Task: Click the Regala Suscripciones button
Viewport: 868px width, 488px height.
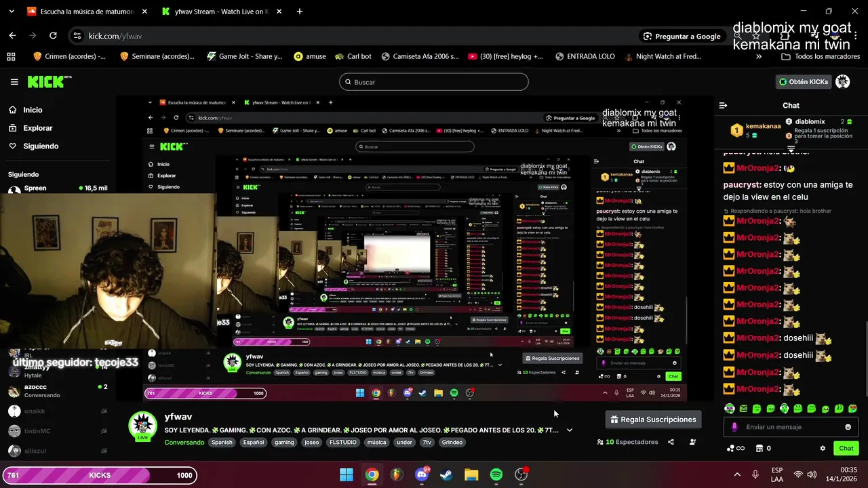Action: point(653,420)
